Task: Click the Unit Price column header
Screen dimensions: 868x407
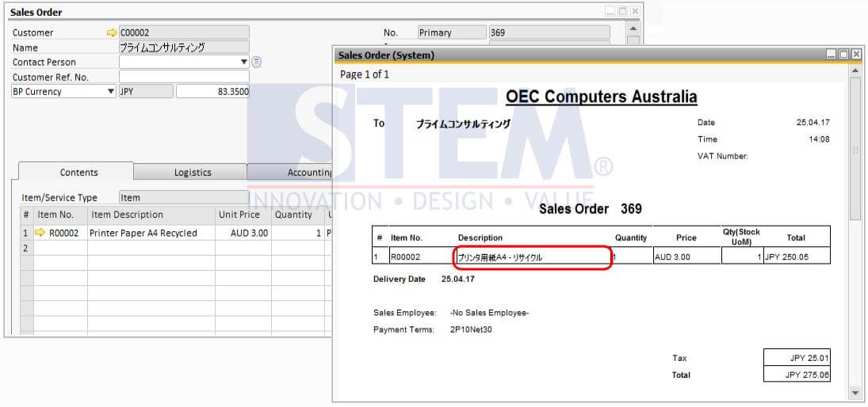Action: [243, 215]
